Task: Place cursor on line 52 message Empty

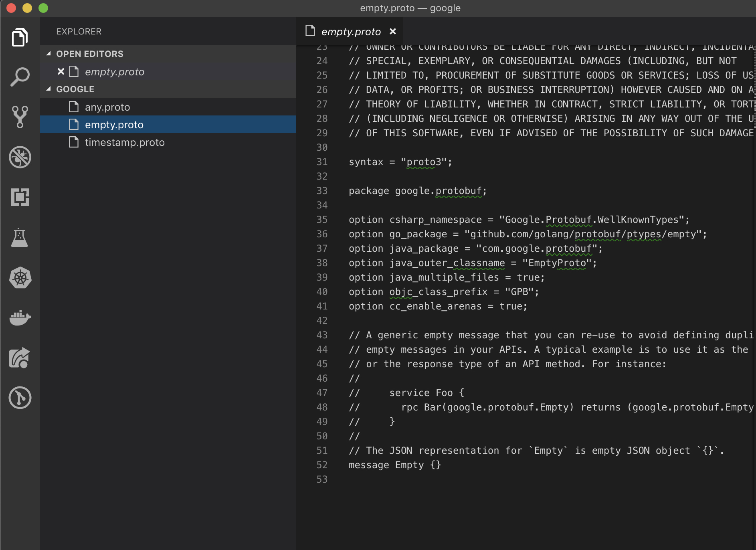Action: point(394,465)
